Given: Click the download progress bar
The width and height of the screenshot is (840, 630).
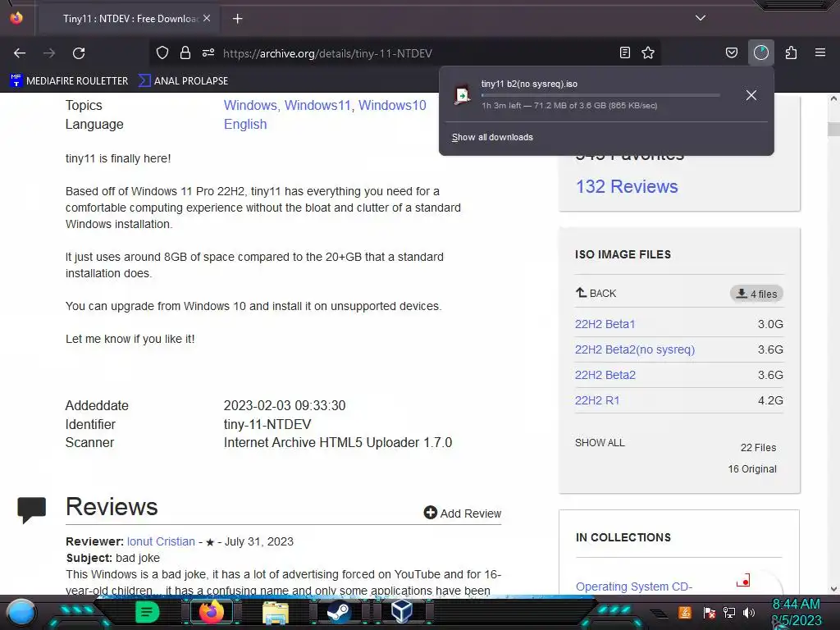Looking at the screenshot, I should tap(600, 95).
